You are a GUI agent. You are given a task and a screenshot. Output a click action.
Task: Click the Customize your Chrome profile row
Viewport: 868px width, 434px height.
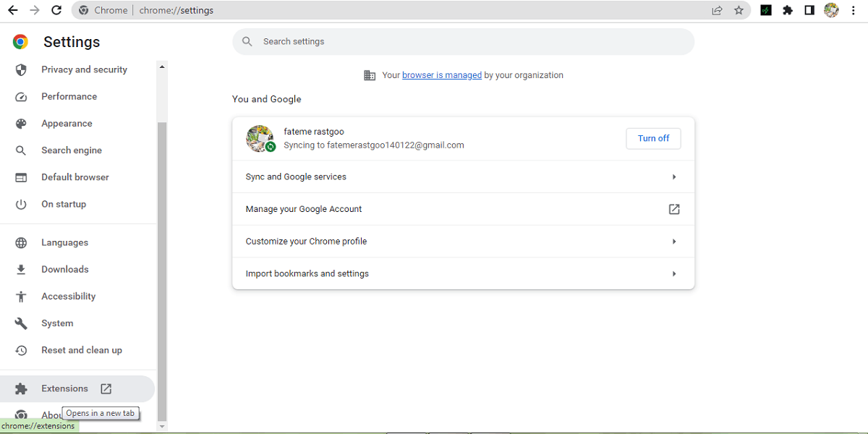463,242
